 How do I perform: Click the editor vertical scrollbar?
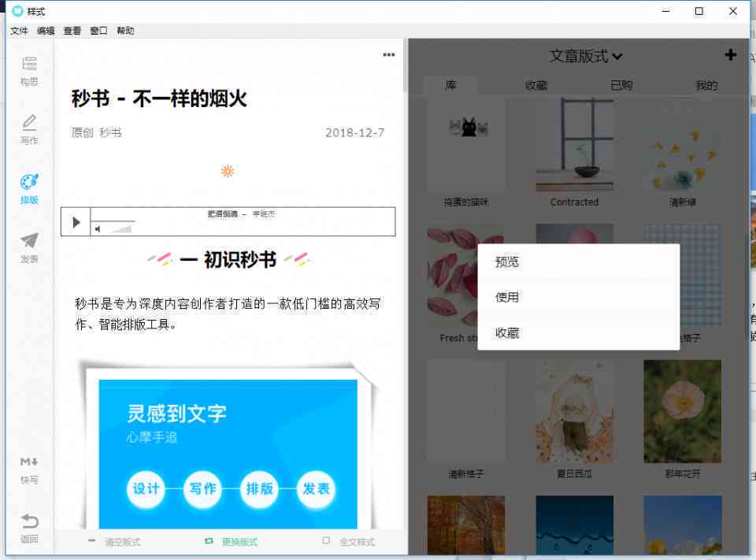point(406,66)
